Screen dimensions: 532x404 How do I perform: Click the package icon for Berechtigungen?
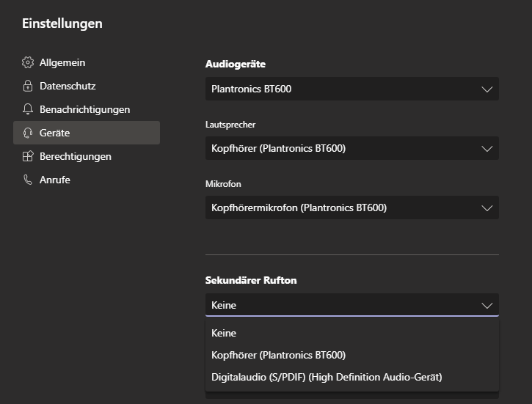point(28,156)
